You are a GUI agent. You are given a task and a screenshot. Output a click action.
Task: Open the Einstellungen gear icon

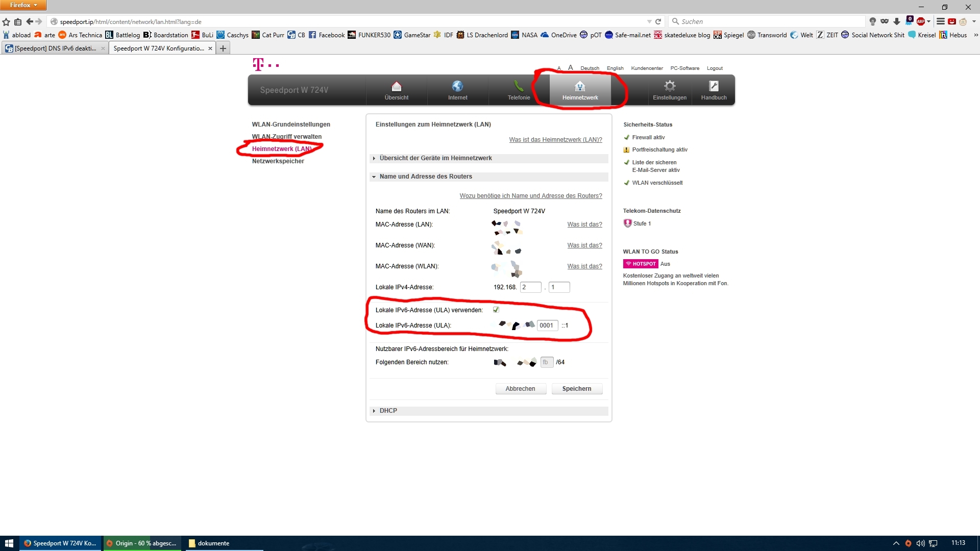(669, 86)
